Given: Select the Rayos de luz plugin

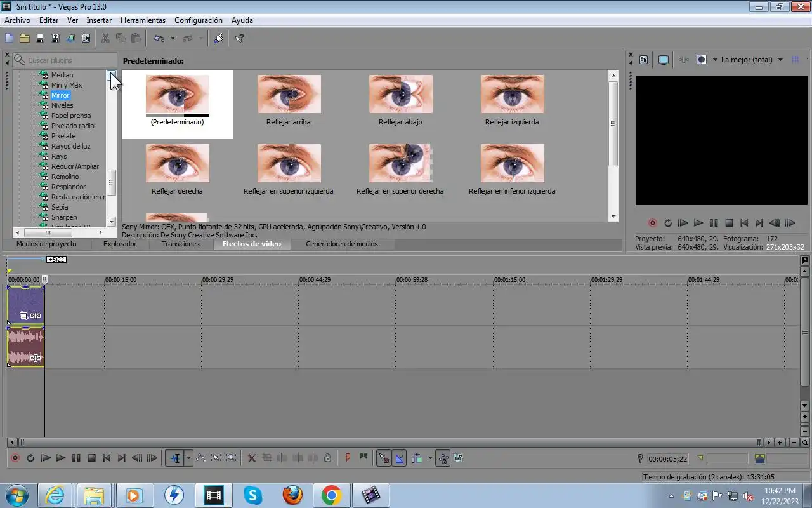Looking at the screenshot, I should coord(70,146).
